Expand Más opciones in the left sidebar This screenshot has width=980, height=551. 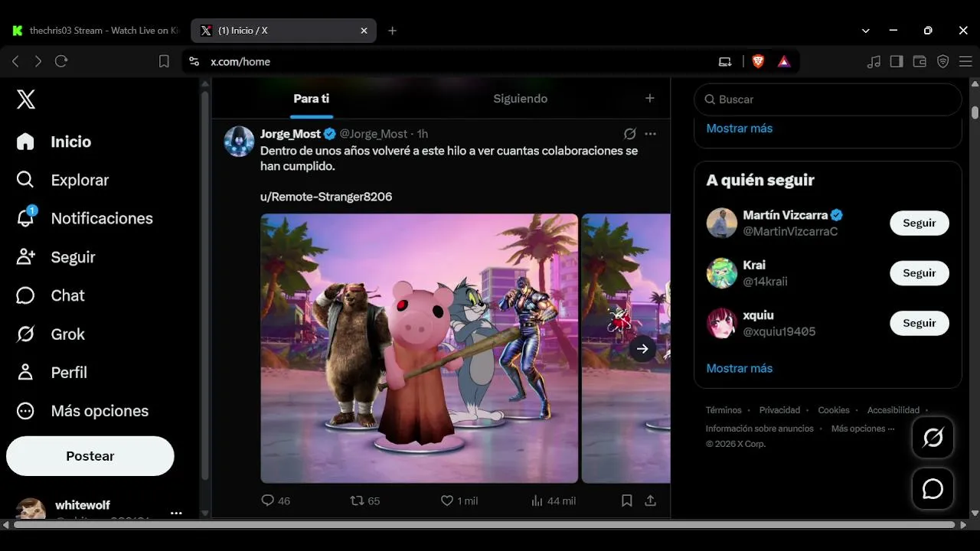pos(83,411)
